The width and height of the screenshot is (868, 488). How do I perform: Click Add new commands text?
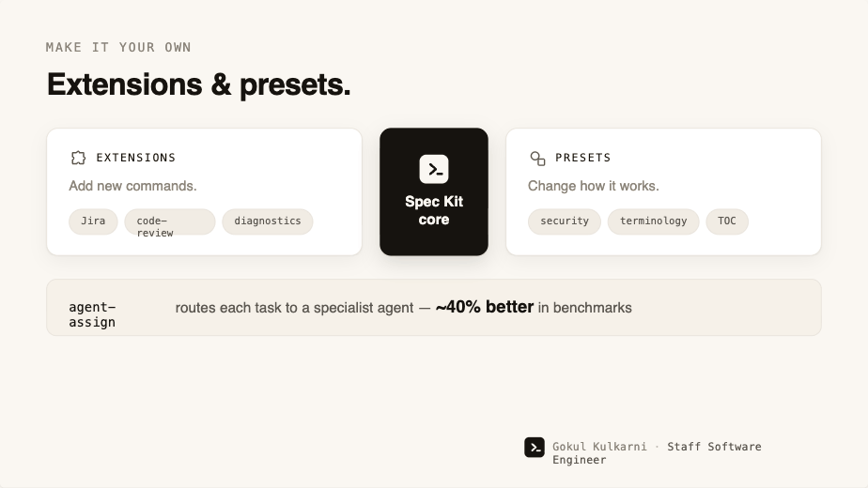pyautogui.click(x=132, y=186)
